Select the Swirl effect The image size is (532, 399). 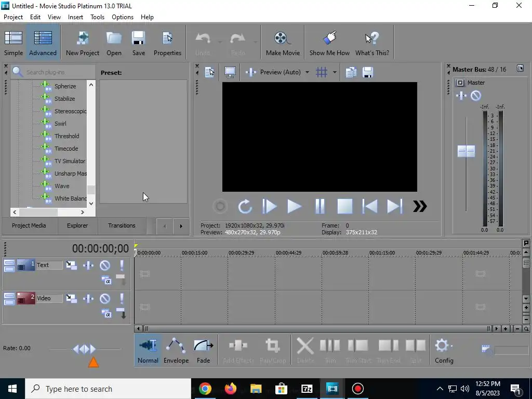tap(60, 124)
